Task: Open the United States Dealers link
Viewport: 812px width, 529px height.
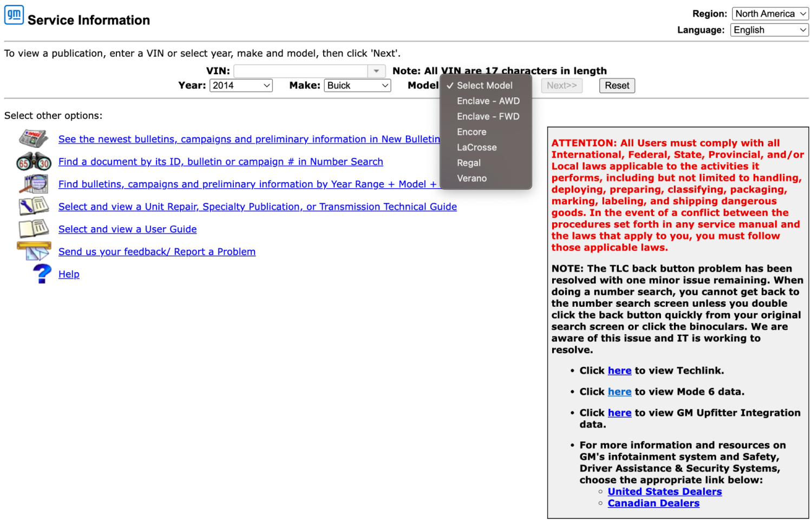Action: click(665, 492)
